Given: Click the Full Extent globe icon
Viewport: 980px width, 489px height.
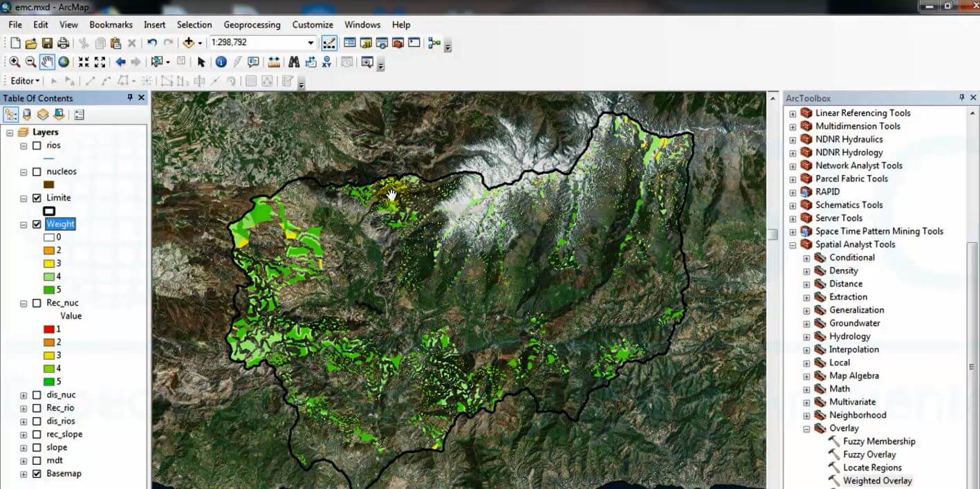Looking at the screenshot, I should [x=64, y=62].
